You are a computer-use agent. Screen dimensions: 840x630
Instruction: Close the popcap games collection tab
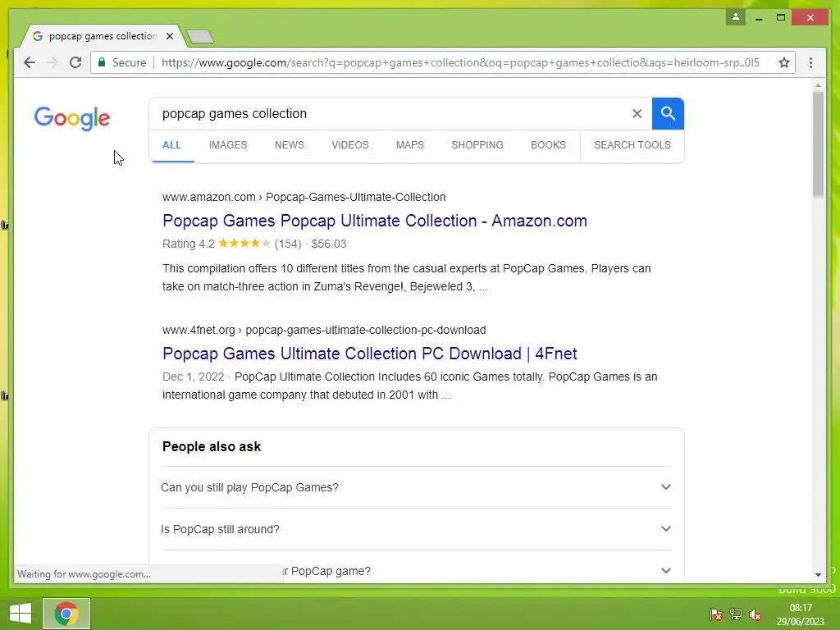(170, 36)
